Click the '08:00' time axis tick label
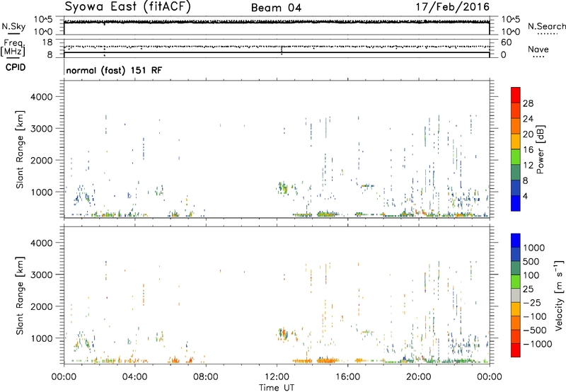The image size is (566, 392). 206,377
